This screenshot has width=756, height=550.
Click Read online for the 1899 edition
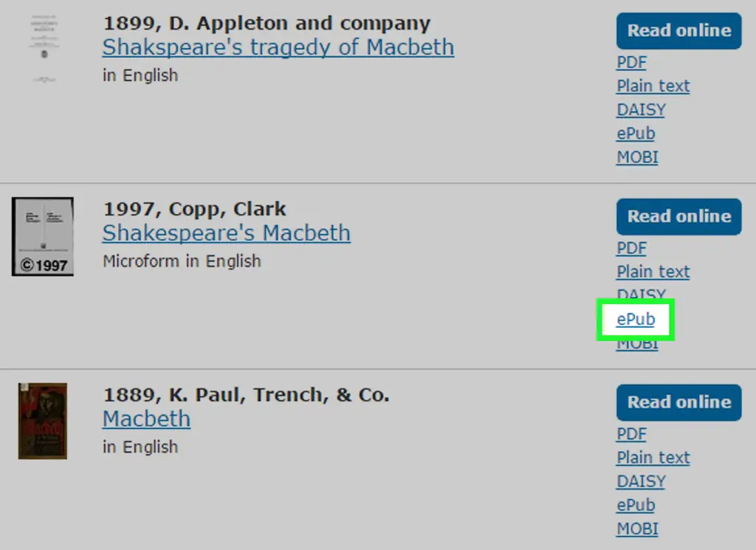click(679, 31)
